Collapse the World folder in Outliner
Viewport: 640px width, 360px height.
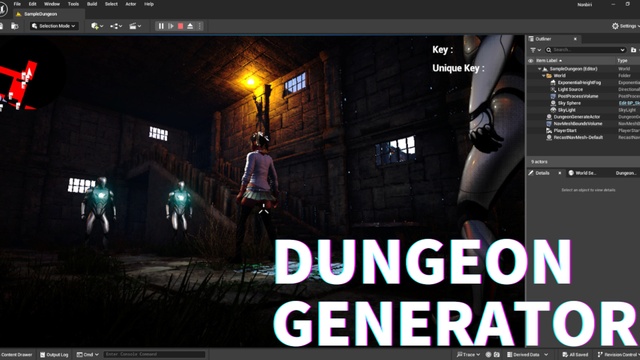click(x=543, y=76)
